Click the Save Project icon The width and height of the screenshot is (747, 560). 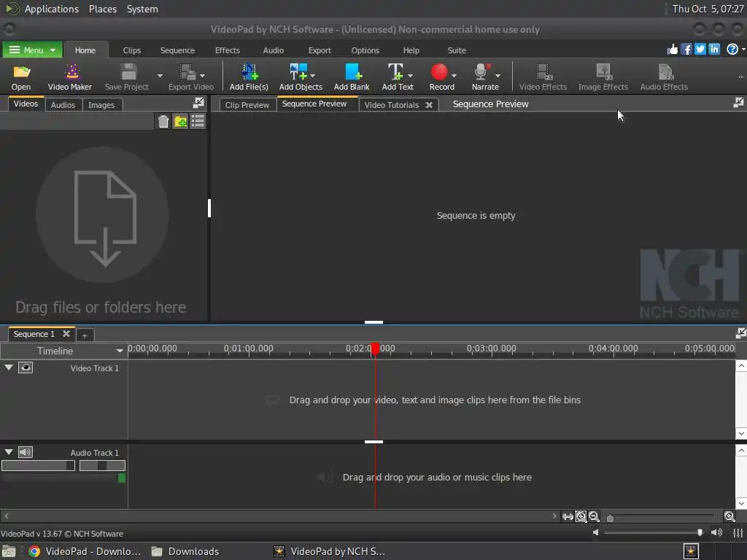pos(128,72)
